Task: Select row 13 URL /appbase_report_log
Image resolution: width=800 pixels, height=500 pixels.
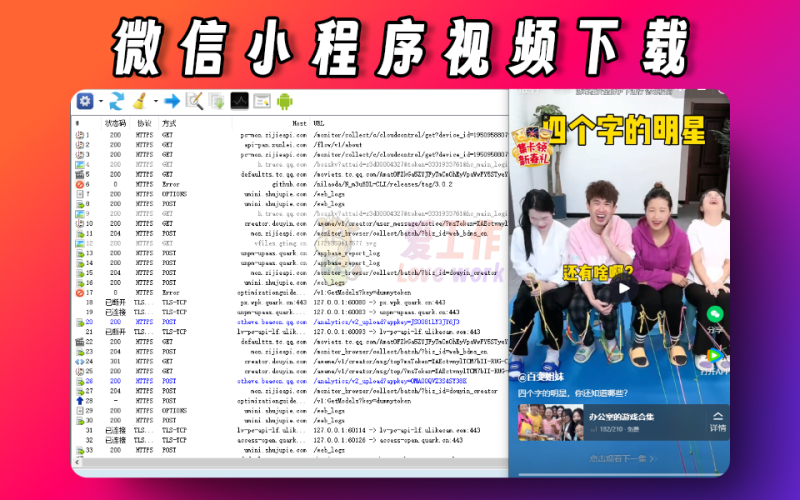Action: pos(346,253)
